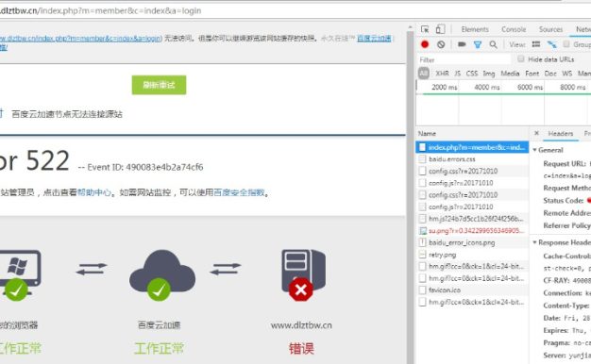The width and height of the screenshot is (591, 364).
Task: Click the server error status icon
Action: (303, 274)
